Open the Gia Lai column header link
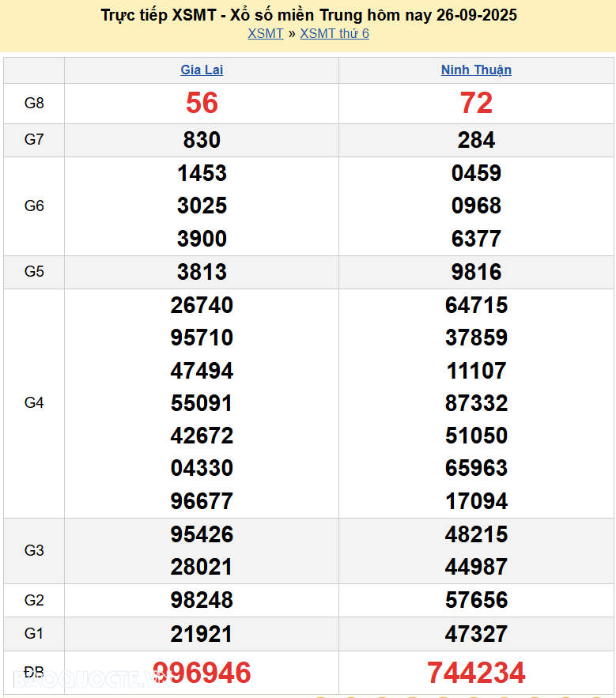The image size is (616, 698). tap(202, 70)
